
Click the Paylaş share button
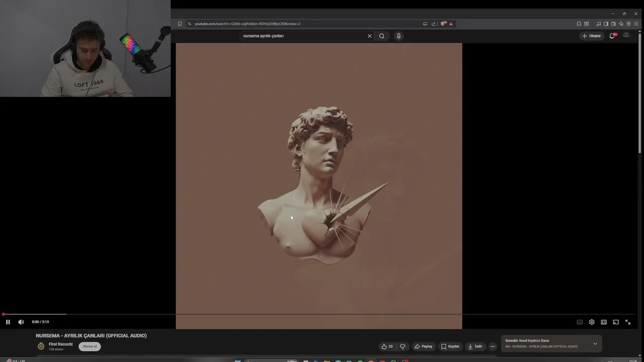point(423,346)
